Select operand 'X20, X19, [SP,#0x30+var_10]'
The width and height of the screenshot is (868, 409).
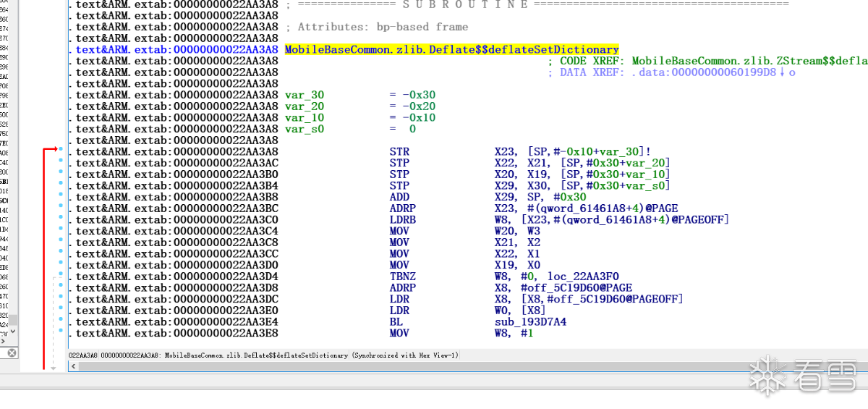582,174
